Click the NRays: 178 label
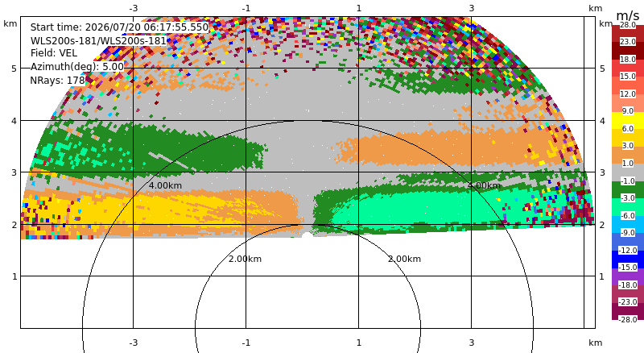Screen dimensions: 644x353 pyautogui.click(x=57, y=81)
